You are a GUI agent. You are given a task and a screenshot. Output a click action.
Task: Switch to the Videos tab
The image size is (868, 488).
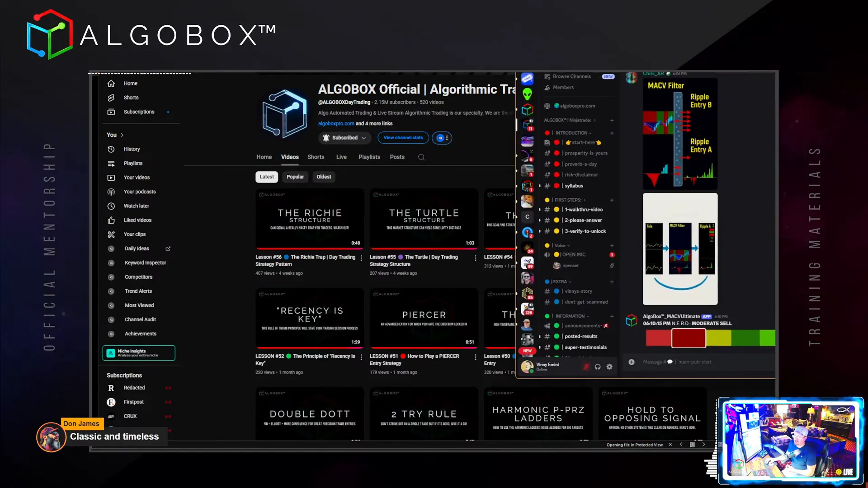[290, 157]
